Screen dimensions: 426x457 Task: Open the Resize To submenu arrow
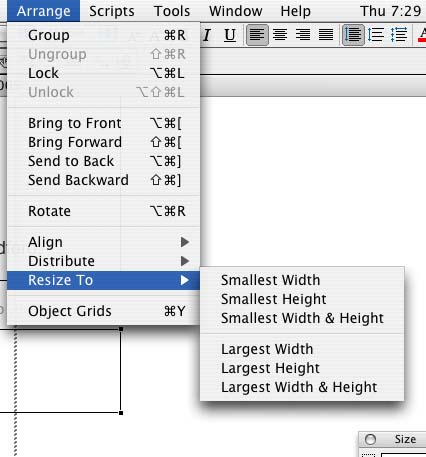pyautogui.click(x=185, y=280)
